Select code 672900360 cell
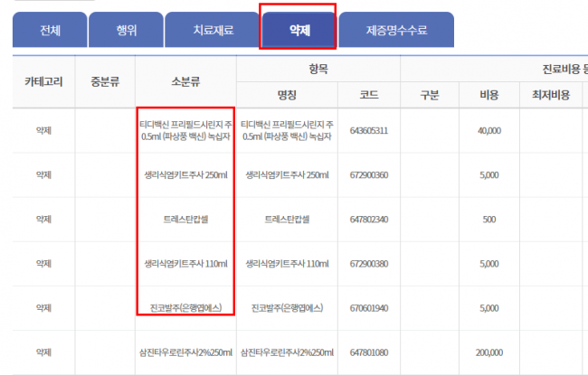 click(x=369, y=175)
